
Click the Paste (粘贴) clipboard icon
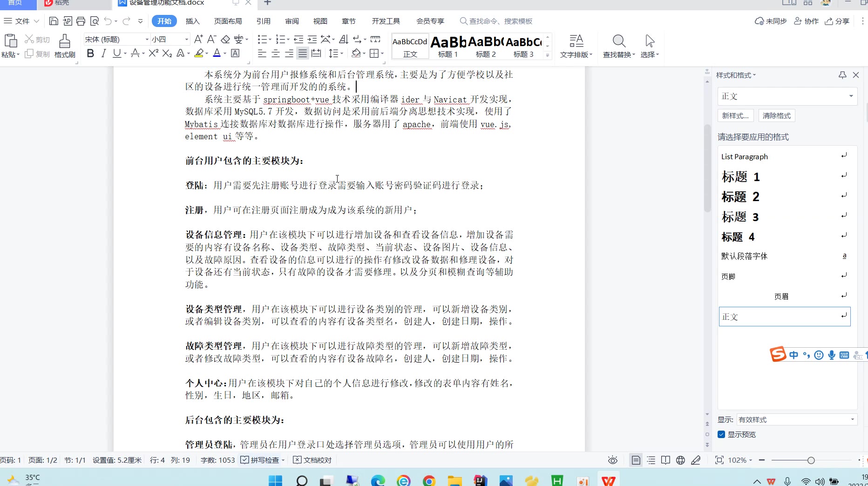(x=10, y=41)
